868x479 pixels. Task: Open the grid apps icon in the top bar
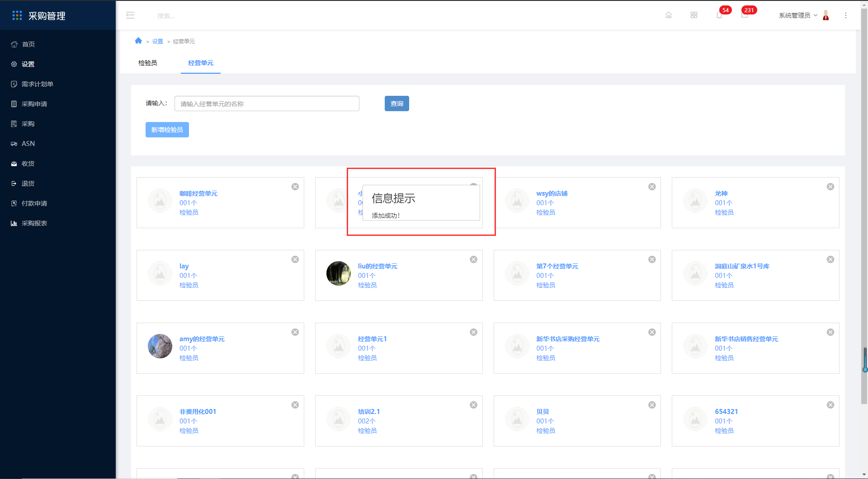pyautogui.click(x=694, y=15)
